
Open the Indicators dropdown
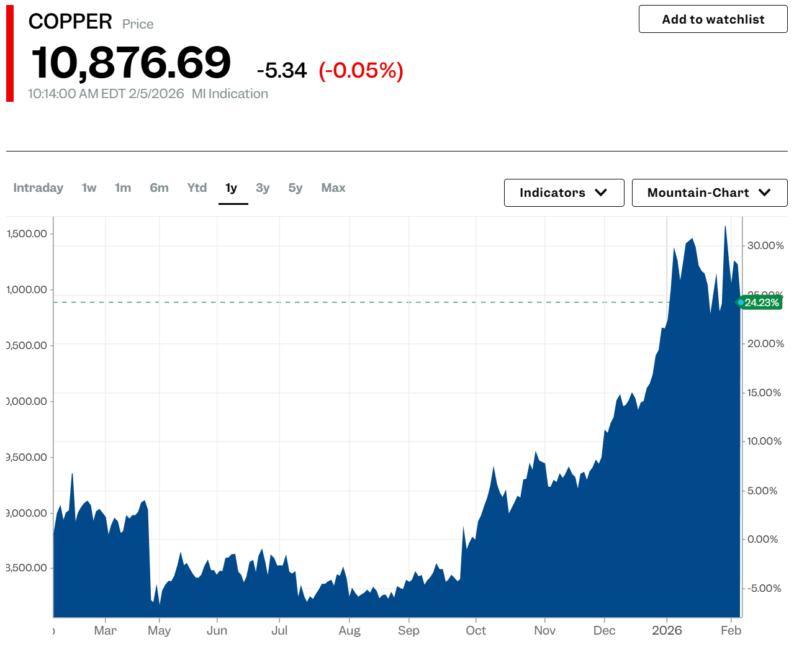[x=564, y=192]
